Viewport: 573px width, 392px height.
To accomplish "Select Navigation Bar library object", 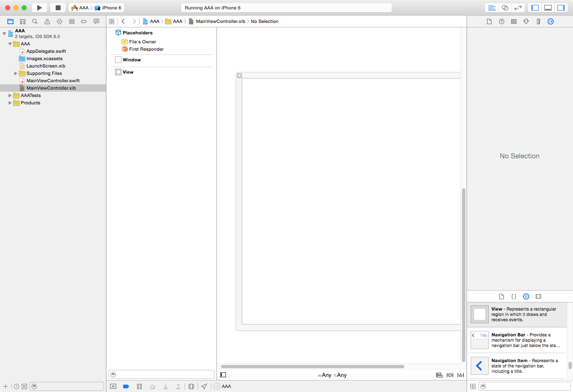I will click(517, 340).
